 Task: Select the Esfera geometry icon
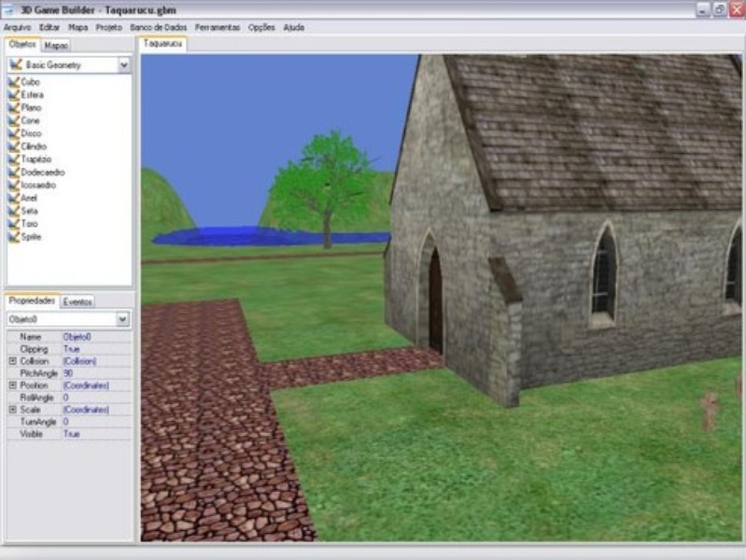click(x=13, y=95)
